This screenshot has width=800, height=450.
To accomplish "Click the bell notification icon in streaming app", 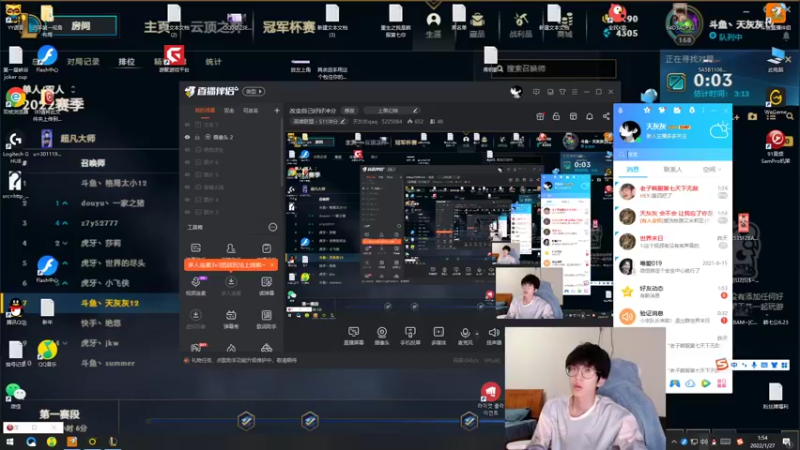I will point(589,116).
